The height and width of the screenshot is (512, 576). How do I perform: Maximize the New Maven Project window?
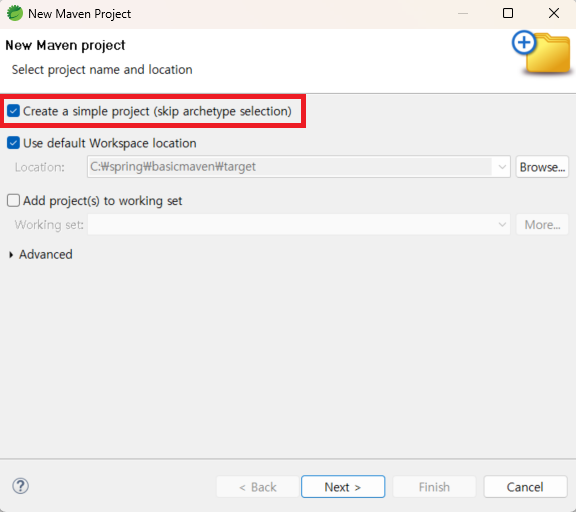coord(508,14)
